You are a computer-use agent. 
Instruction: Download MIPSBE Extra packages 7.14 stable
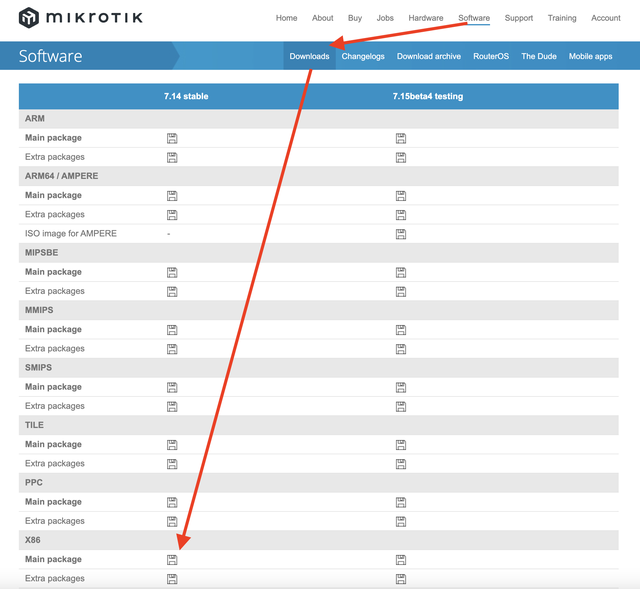pos(172,292)
